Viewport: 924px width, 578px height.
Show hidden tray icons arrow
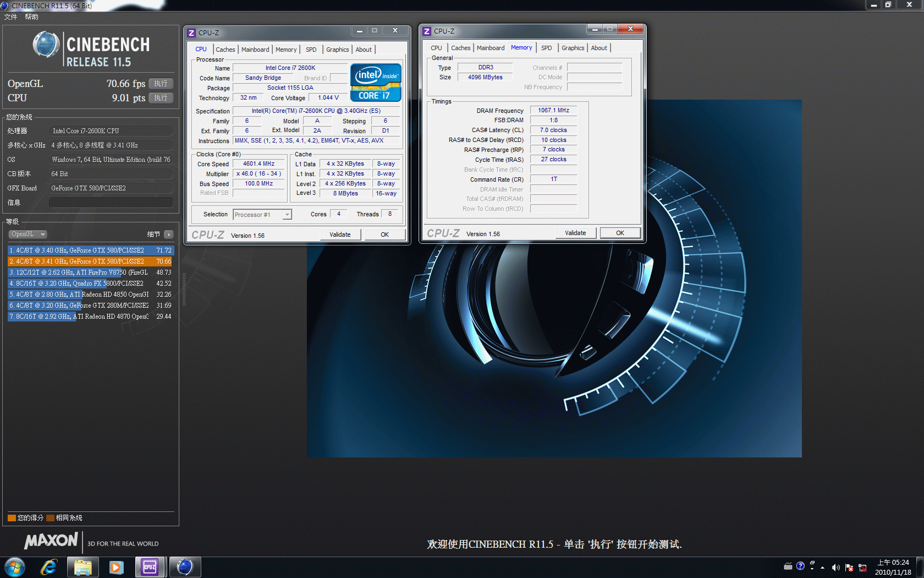click(823, 568)
